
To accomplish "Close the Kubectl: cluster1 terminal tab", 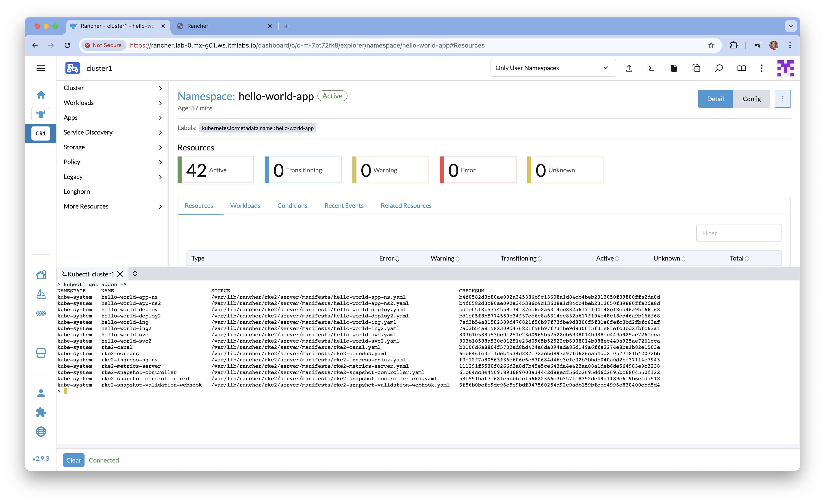I will [120, 274].
